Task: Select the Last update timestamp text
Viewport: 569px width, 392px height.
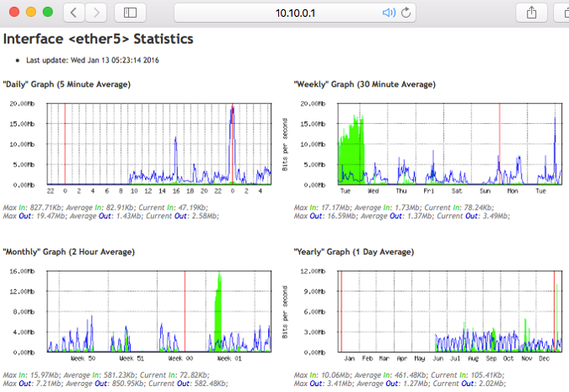Action: [93, 60]
